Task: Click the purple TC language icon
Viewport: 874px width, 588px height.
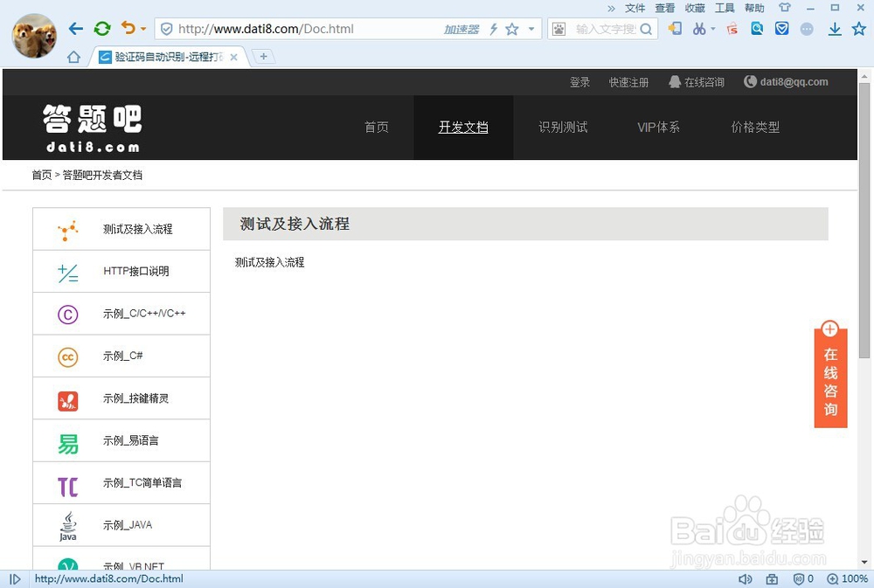Action: [x=68, y=487]
